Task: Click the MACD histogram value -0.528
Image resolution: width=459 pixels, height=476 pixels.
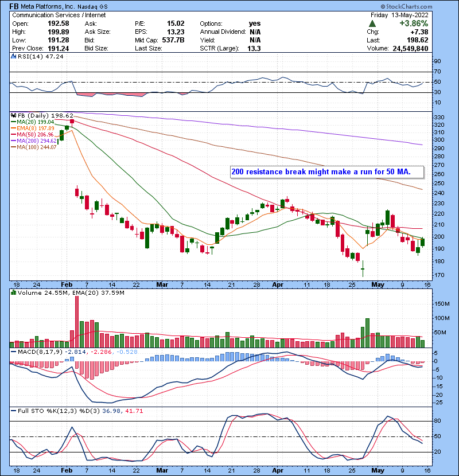Action: click(x=126, y=352)
